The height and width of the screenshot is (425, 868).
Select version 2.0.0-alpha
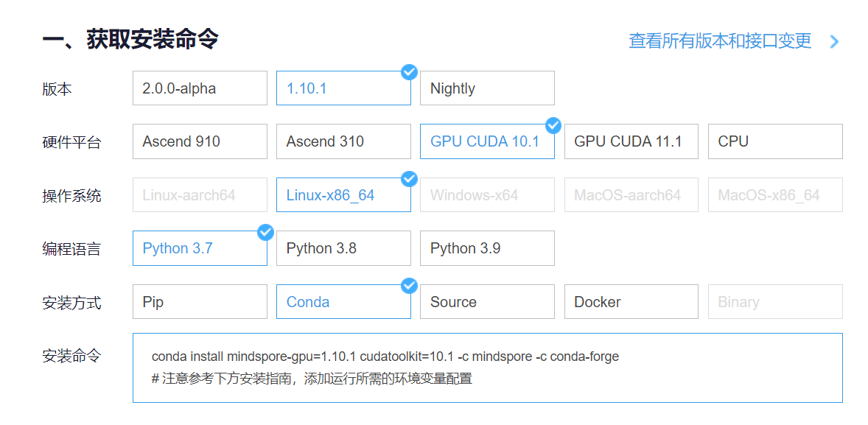(200, 88)
